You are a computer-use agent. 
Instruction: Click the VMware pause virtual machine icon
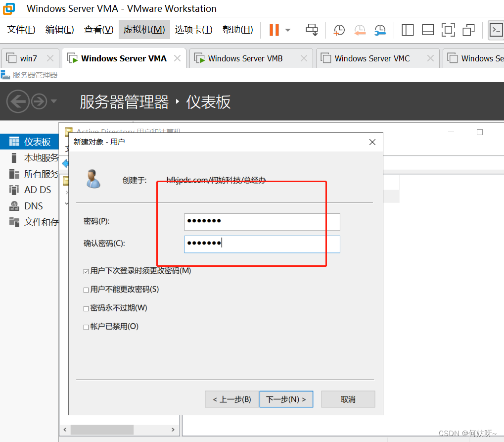coord(274,30)
